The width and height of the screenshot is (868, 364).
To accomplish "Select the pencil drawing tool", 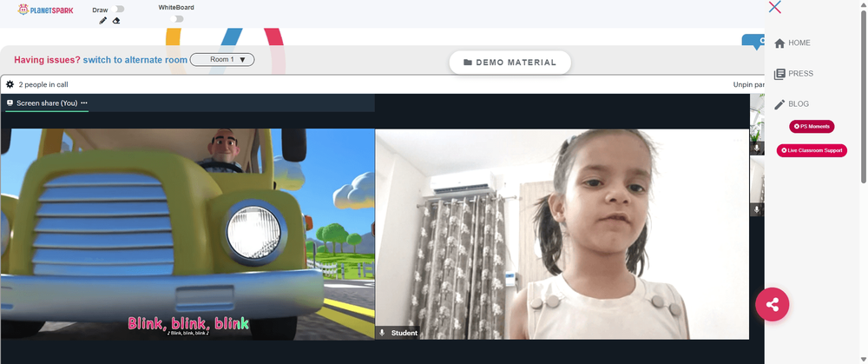I will click(103, 21).
